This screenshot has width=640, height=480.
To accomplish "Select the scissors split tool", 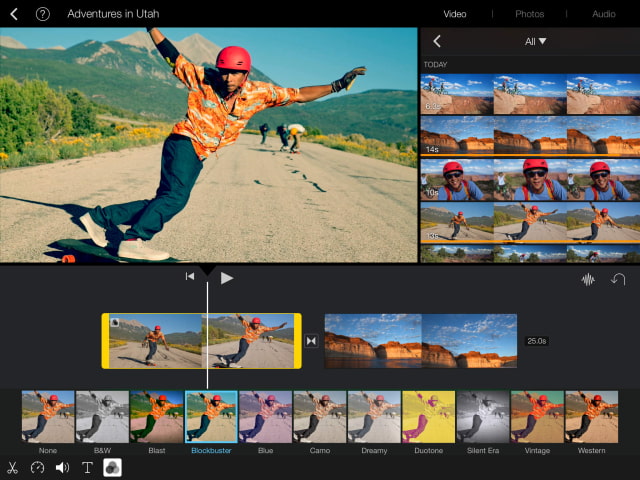I will (13, 467).
